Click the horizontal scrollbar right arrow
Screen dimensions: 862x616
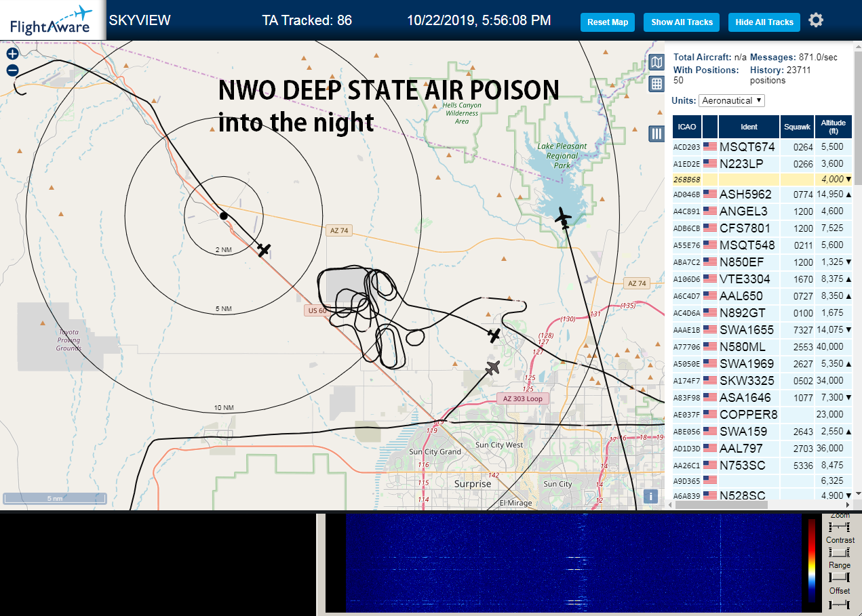(x=848, y=504)
